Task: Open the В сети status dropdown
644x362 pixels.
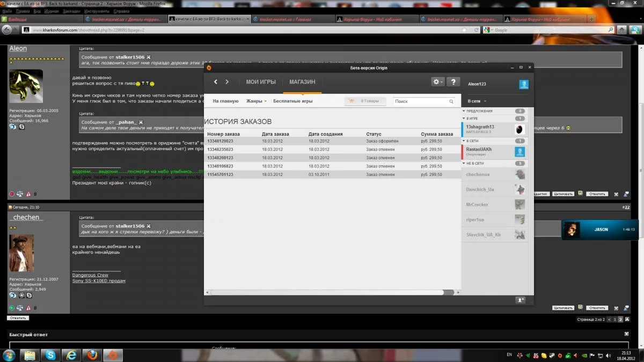Action: tap(477, 101)
